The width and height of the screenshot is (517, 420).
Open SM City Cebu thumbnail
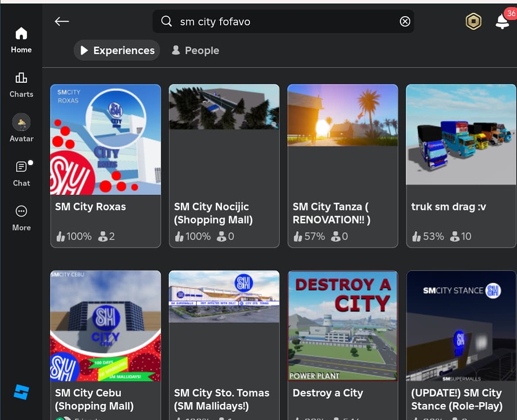pos(105,326)
